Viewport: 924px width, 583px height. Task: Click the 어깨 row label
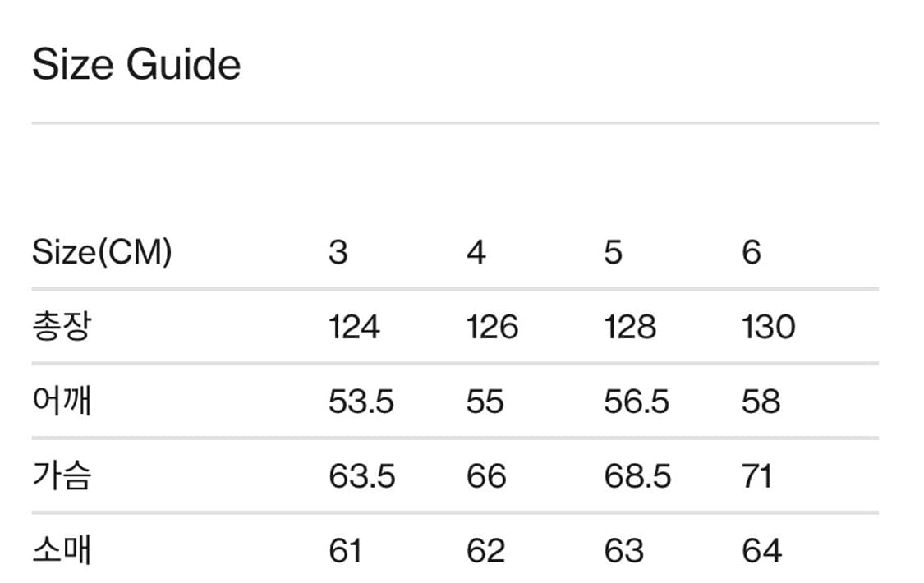pyautogui.click(x=61, y=402)
